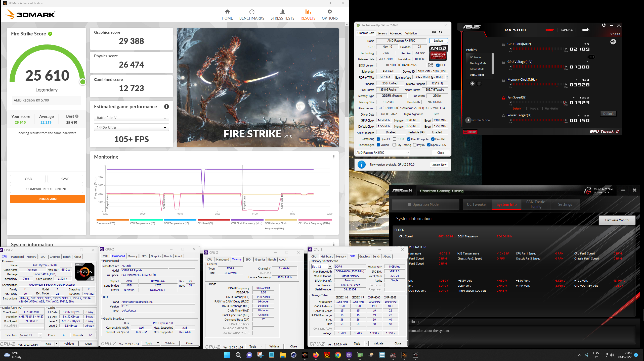Open File Explorer from the taskbar
Viewport: 644px width, 361px height.
(x=282, y=355)
